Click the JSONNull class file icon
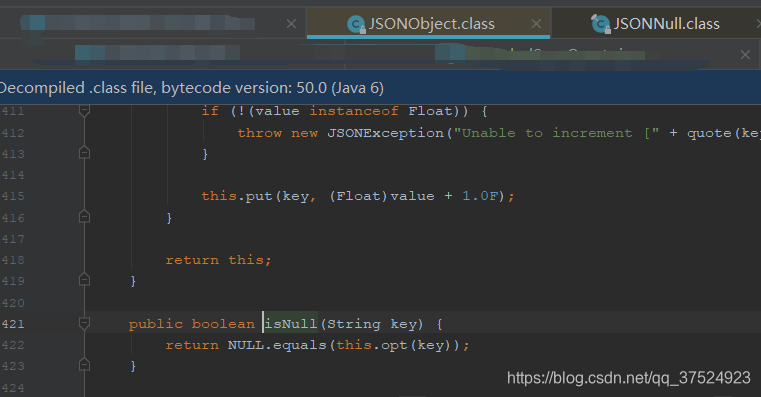The image size is (761, 397). coord(600,24)
